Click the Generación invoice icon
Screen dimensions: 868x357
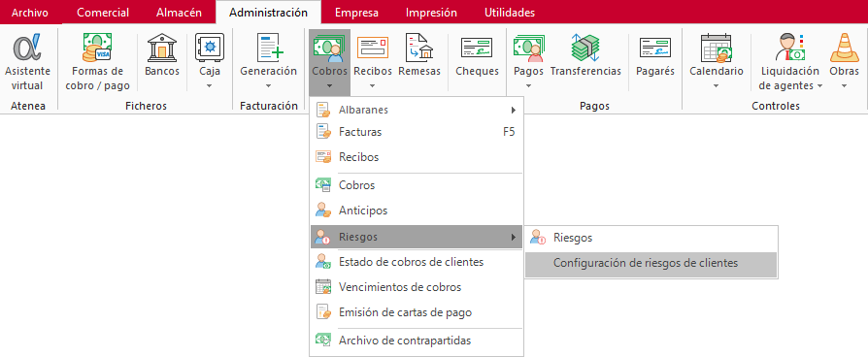(x=269, y=48)
